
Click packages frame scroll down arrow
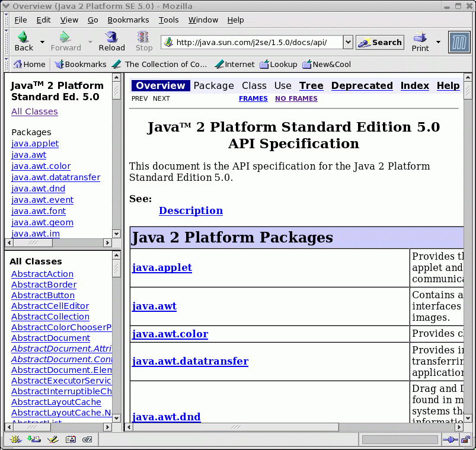[116, 234]
